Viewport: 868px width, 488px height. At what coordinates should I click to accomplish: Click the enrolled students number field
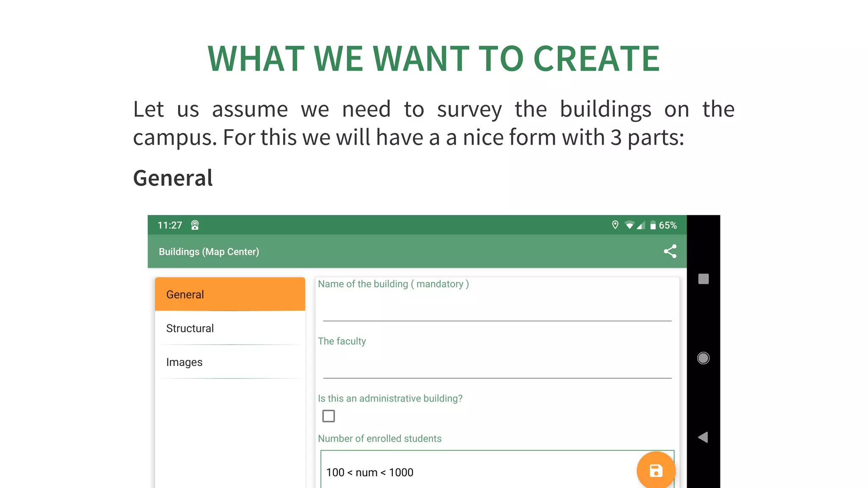click(497, 469)
